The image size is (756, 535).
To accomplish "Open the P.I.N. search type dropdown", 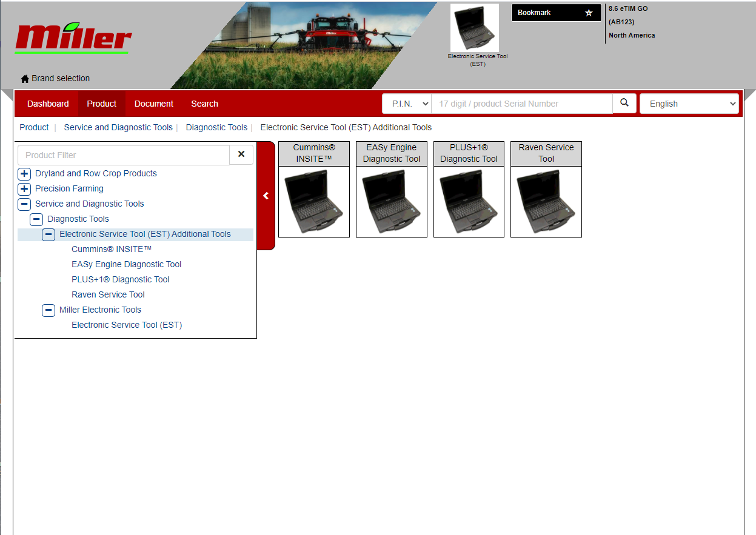I will coord(407,104).
